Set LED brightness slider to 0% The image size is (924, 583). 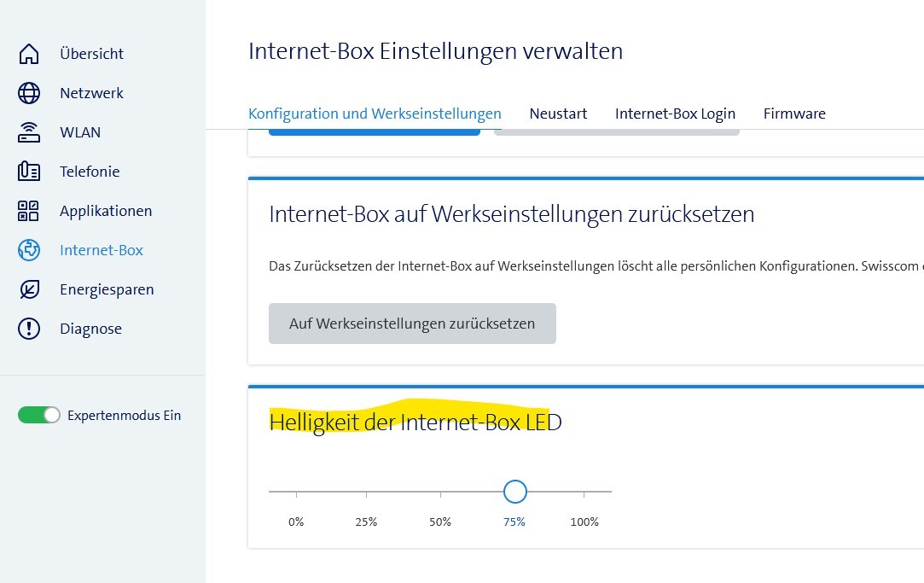(x=296, y=492)
